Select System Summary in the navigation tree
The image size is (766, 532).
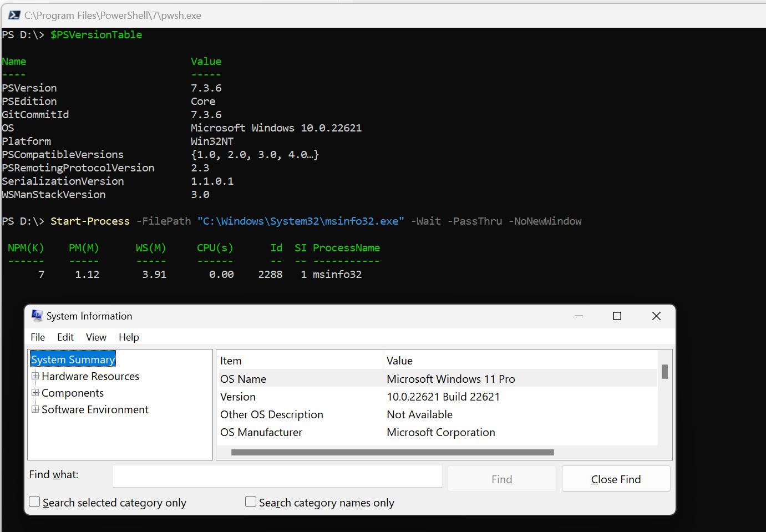pos(73,359)
